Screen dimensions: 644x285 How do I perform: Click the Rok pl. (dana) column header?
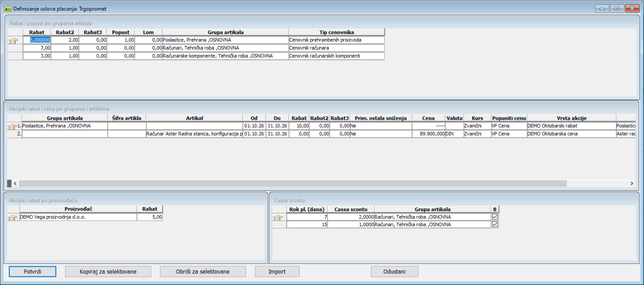(x=307, y=209)
